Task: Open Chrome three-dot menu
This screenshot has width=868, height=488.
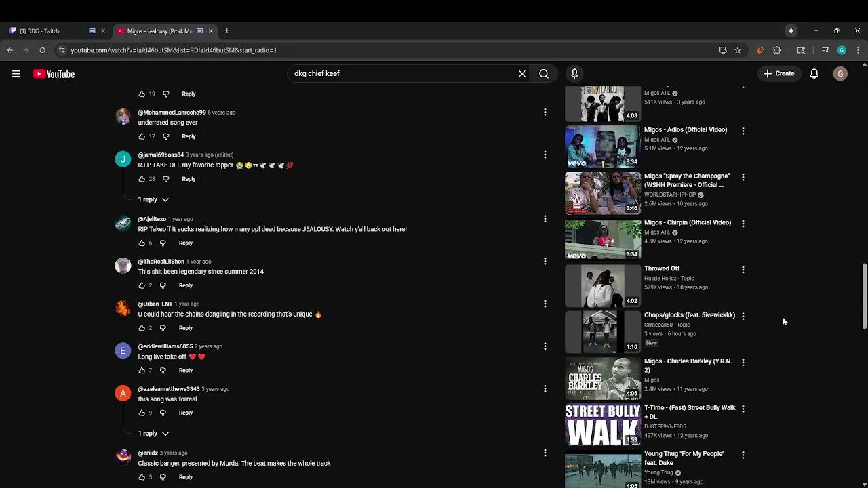Action: pos(858,50)
